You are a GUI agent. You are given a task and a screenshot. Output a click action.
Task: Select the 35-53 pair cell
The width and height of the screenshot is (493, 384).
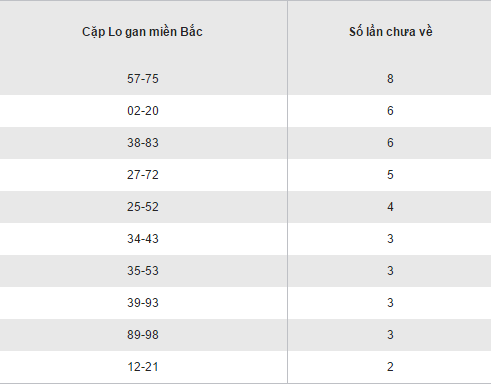[x=143, y=271]
